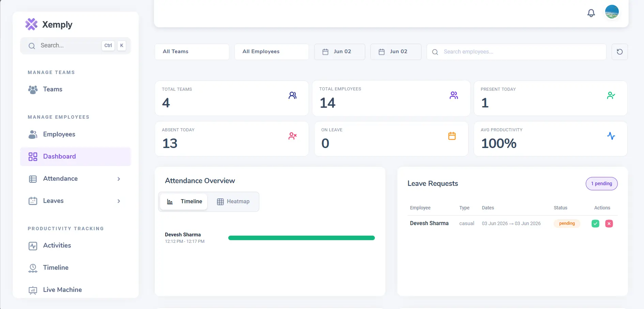Focus the Search employees field
Viewport: 644px width, 309px height.
coord(517,52)
